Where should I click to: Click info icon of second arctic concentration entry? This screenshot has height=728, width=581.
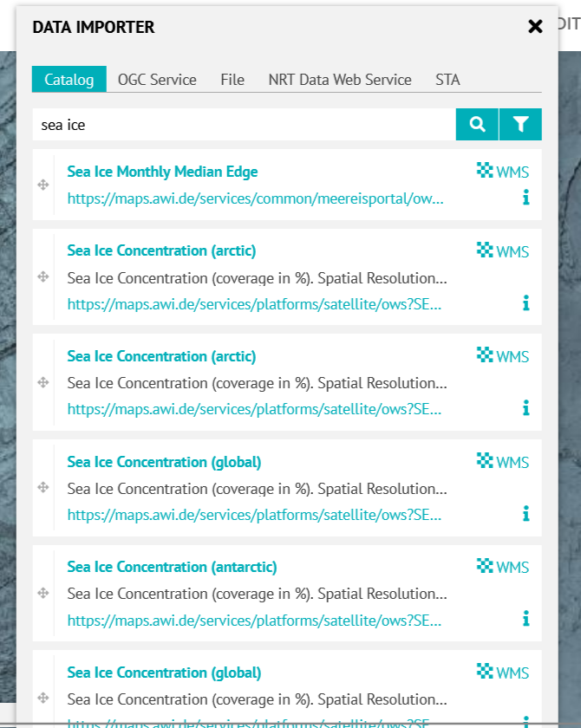(x=526, y=408)
